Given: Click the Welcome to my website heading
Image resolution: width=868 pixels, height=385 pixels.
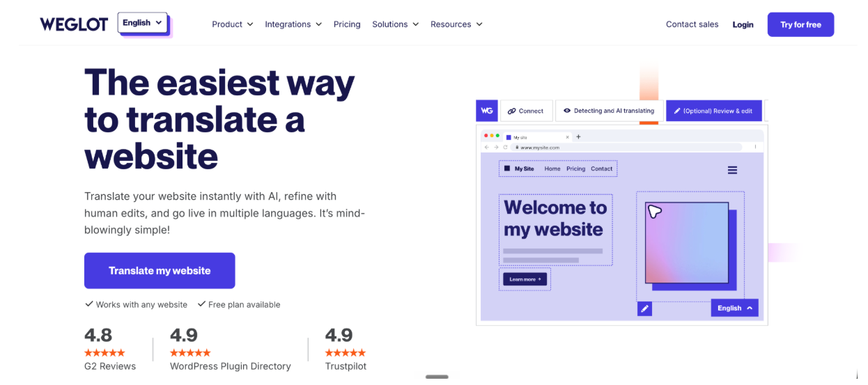Looking at the screenshot, I should click(x=555, y=218).
